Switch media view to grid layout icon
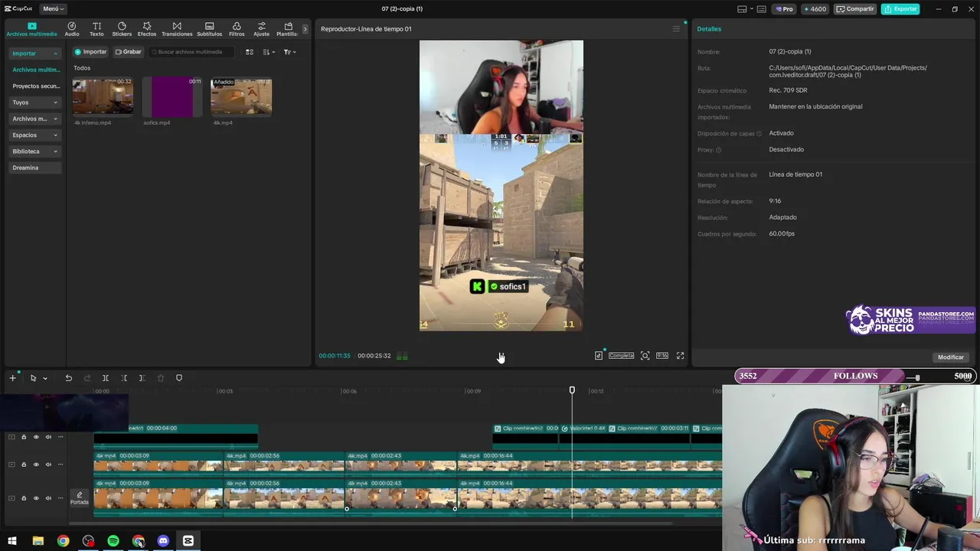 (x=250, y=52)
